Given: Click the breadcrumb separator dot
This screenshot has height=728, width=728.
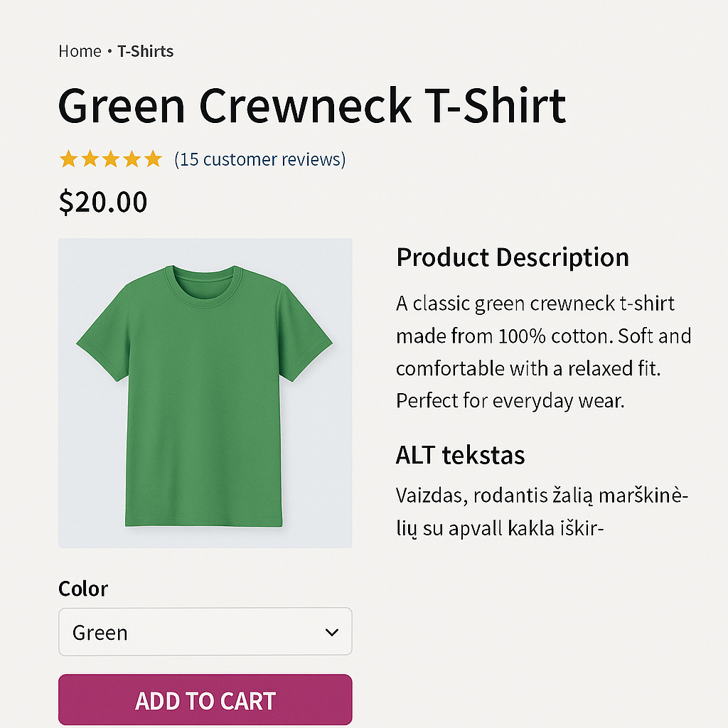Looking at the screenshot, I should (109, 50).
